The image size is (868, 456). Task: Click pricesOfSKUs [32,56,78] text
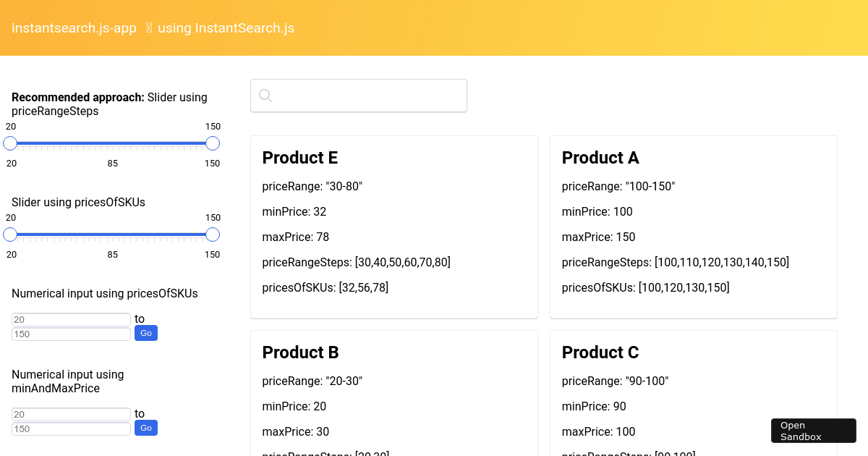tap(325, 287)
